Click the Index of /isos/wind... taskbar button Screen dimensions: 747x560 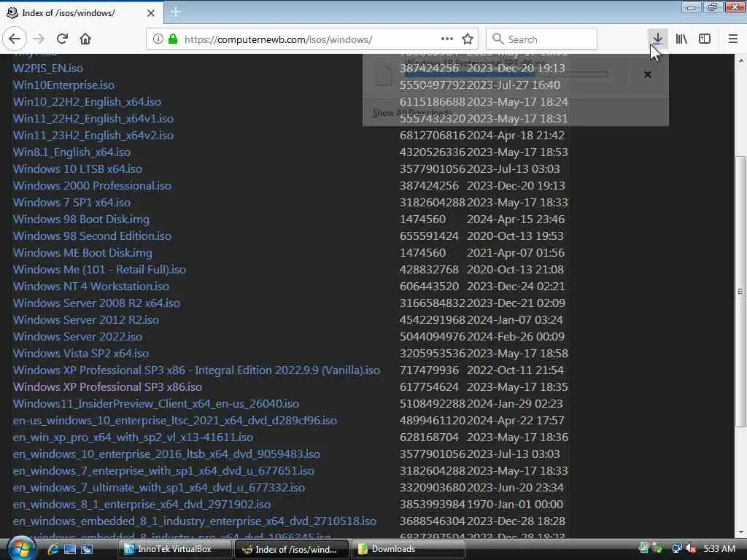pyautogui.click(x=292, y=549)
